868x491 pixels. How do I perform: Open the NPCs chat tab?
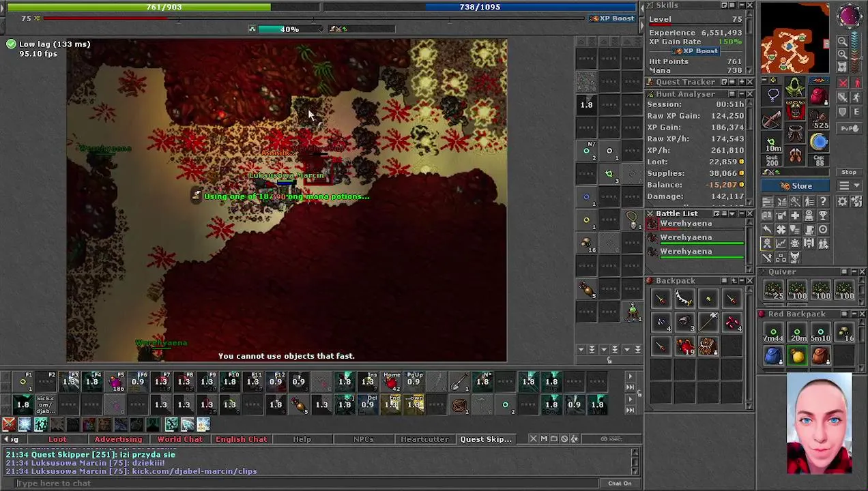point(363,439)
